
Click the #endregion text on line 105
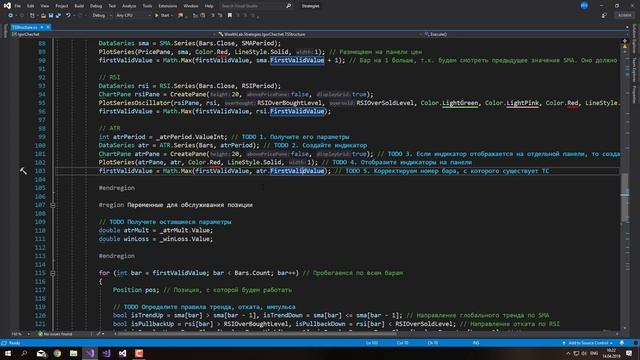tap(117, 188)
